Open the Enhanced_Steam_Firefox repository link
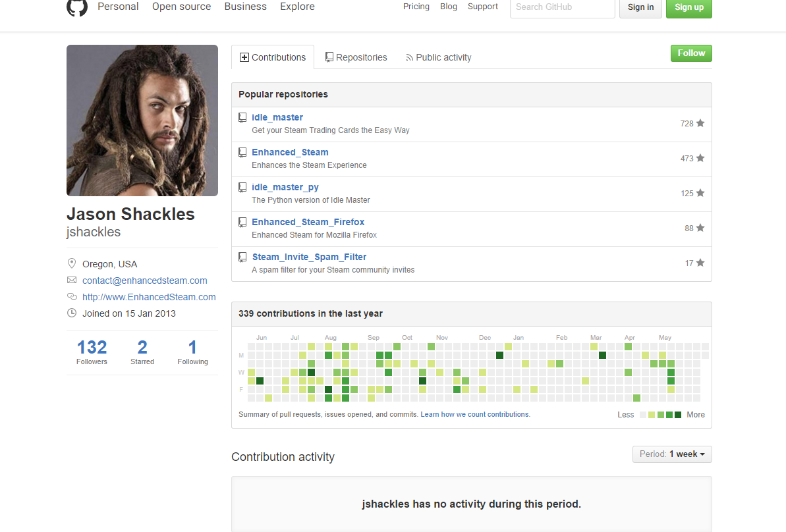786x532 pixels. tap(308, 222)
